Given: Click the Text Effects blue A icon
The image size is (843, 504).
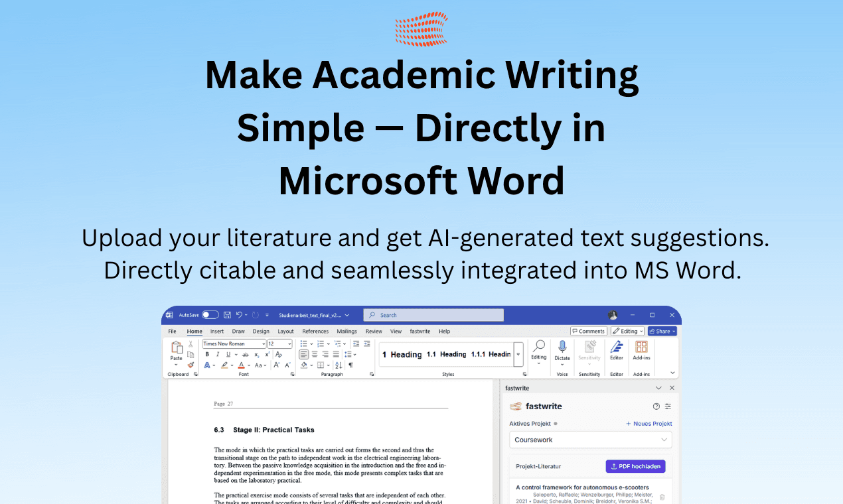Looking at the screenshot, I should (x=207, y=365).
